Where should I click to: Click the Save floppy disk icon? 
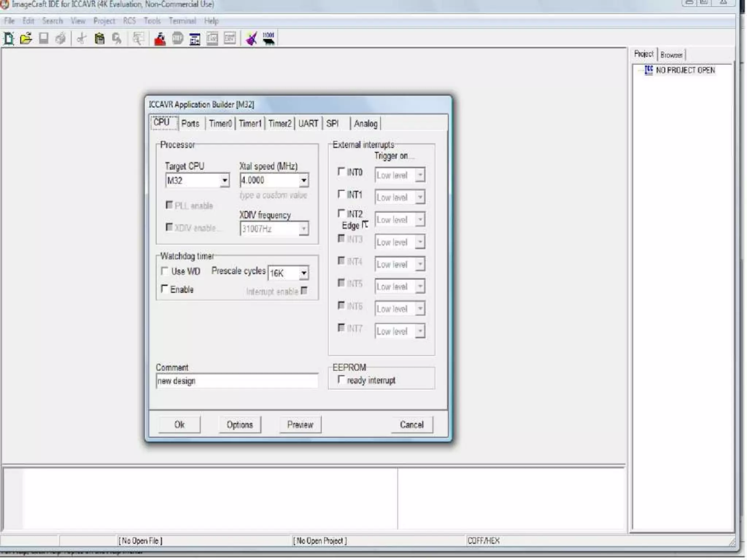(43, 38)
